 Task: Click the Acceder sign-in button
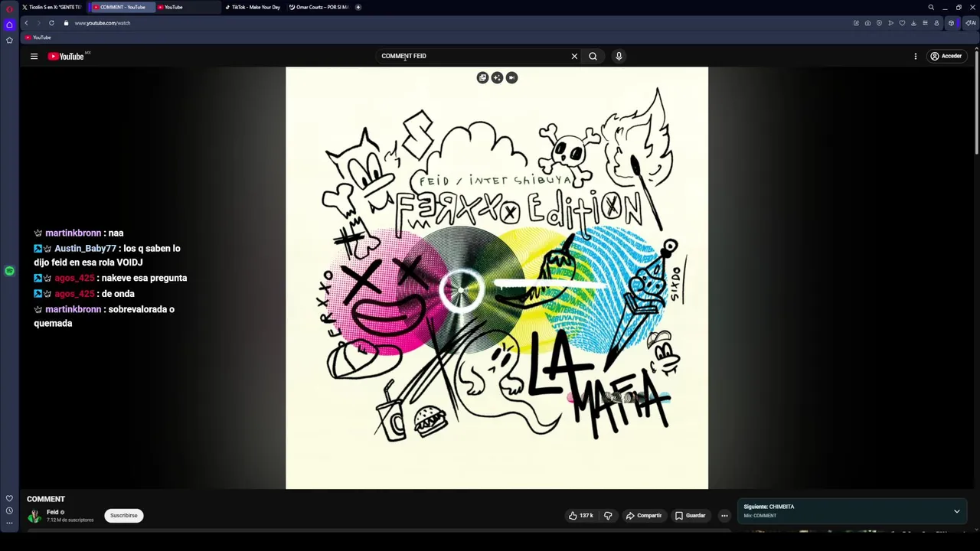tap(946, 56)
